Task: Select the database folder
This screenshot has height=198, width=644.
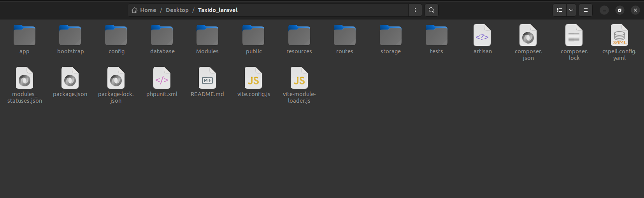Action: pos(162,36)
